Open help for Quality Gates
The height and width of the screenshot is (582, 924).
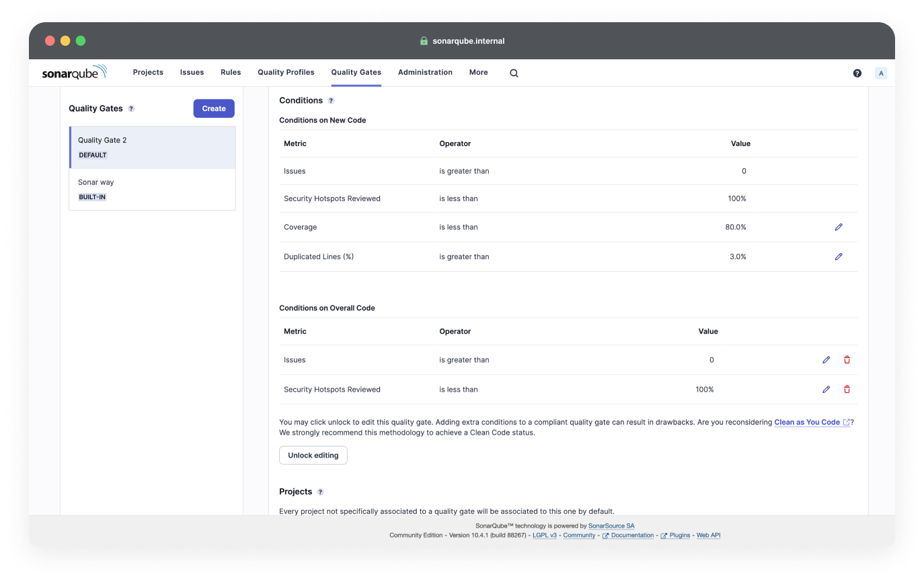(131, 108)
